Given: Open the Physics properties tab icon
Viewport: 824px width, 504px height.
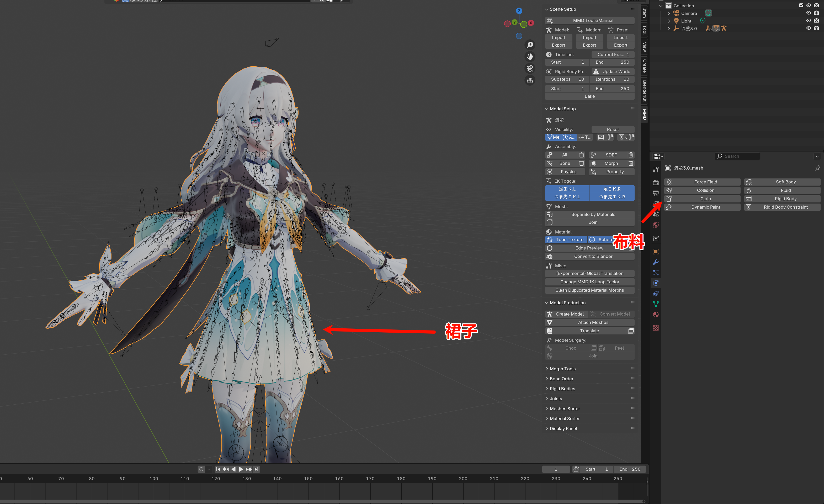Looking at the screenshot, I should tap(656, 283).
